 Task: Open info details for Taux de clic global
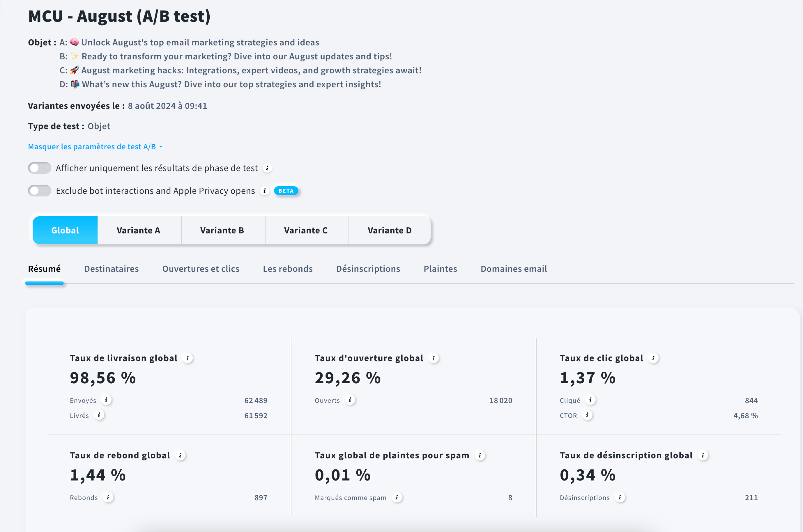click(653, 358)
